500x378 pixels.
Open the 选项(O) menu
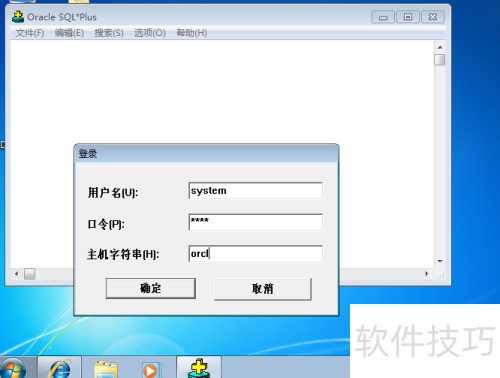coord(150,33)
